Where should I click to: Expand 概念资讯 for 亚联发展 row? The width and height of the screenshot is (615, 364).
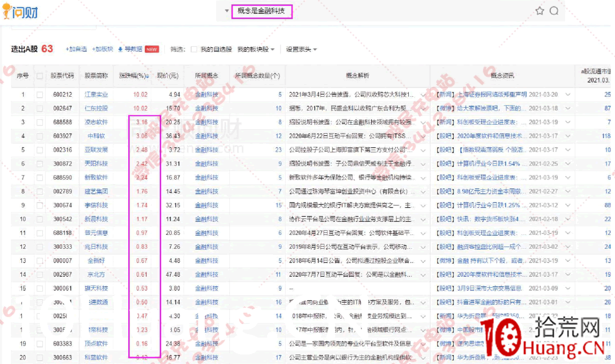point(568,150)
